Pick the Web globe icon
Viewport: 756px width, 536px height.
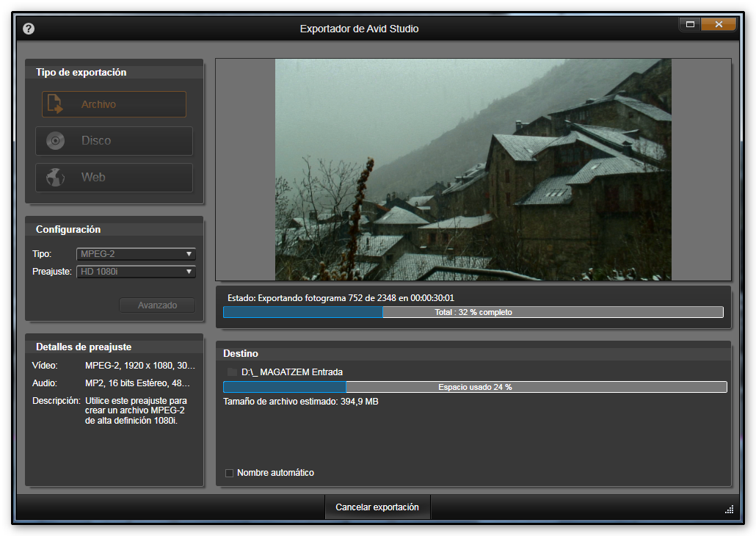pyautogui.click(x=56, y=178)
